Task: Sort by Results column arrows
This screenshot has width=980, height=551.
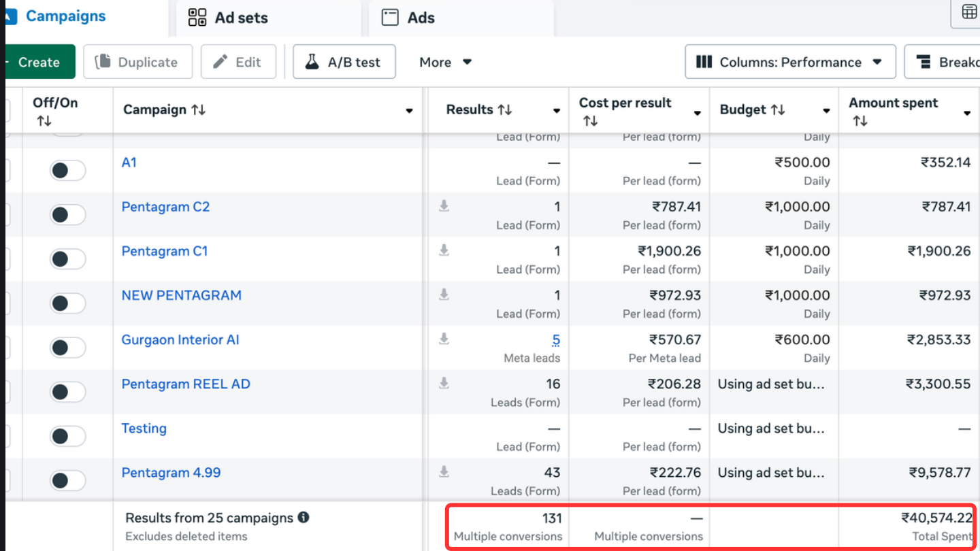Action: point(505,110)
